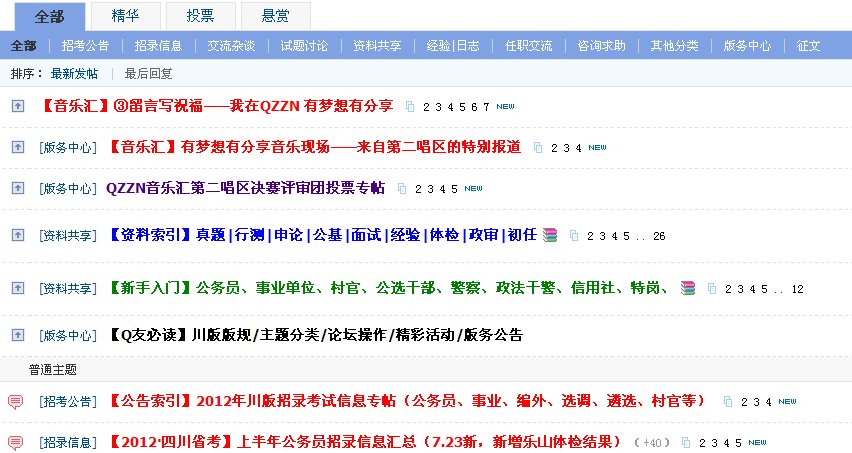
Task: Go to page 12 of 新手入门 thread
Action: click(797, 289)
